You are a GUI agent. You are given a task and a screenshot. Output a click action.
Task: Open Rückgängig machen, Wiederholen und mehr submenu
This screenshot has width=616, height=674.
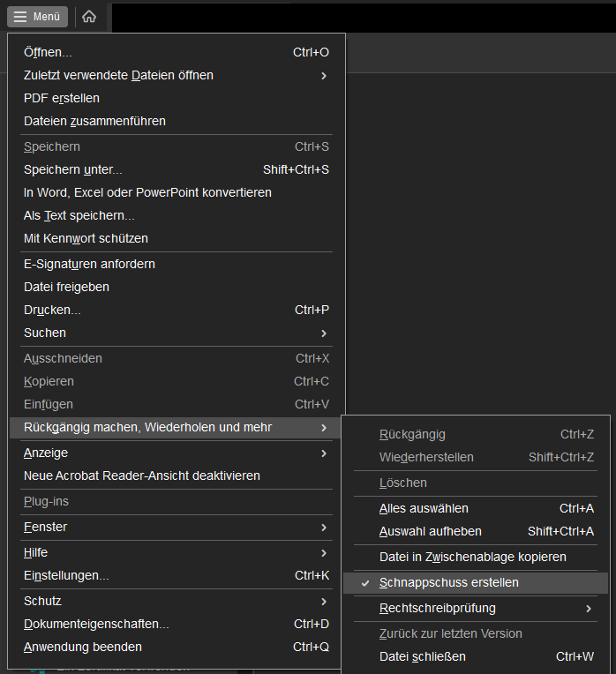coord(177,428)
